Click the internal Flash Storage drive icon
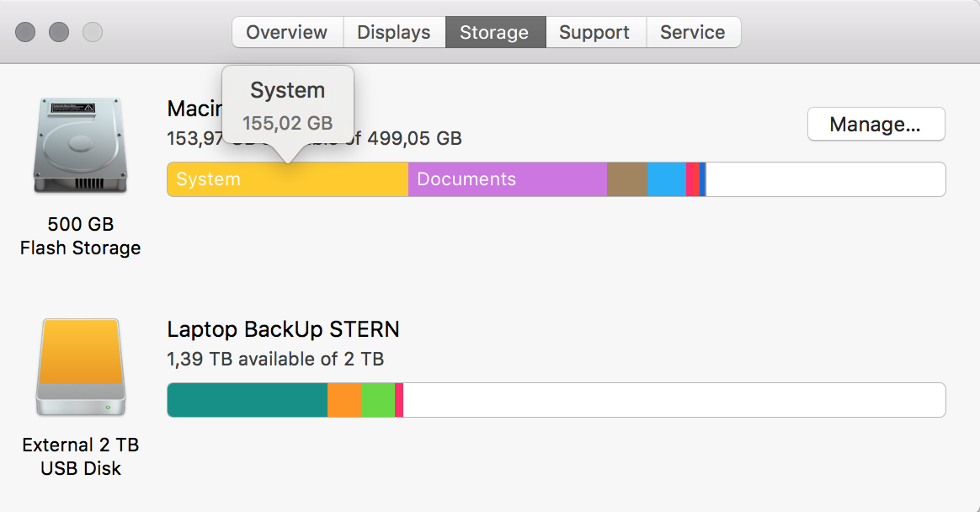980x512 pixels. coord(80,145)
